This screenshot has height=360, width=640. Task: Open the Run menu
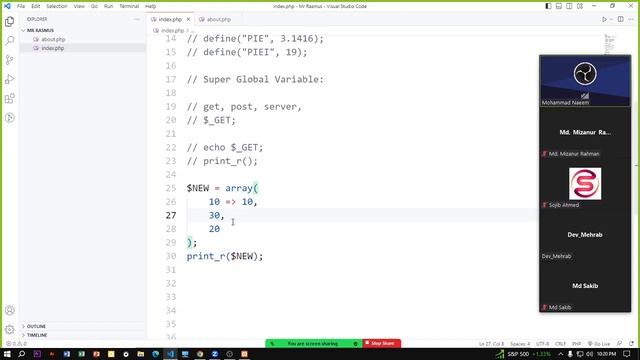[x=108, y=6]
